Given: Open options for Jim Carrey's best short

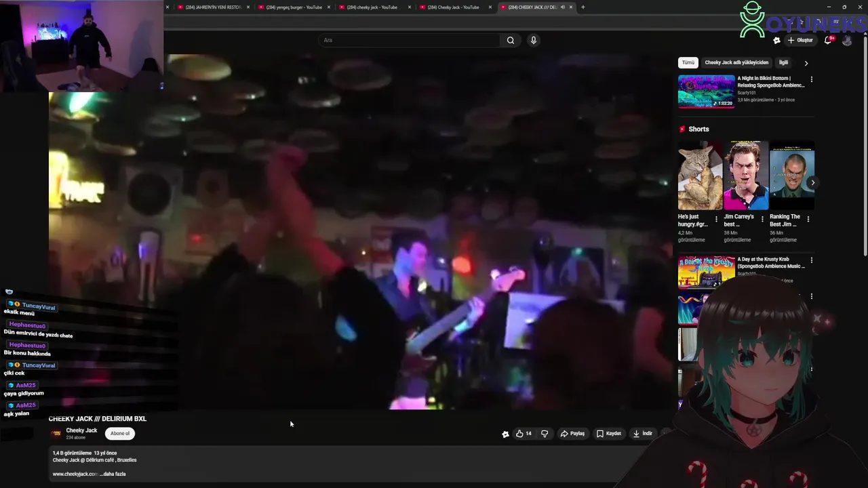Looking at the screenshot, I should tap(762, 219).
